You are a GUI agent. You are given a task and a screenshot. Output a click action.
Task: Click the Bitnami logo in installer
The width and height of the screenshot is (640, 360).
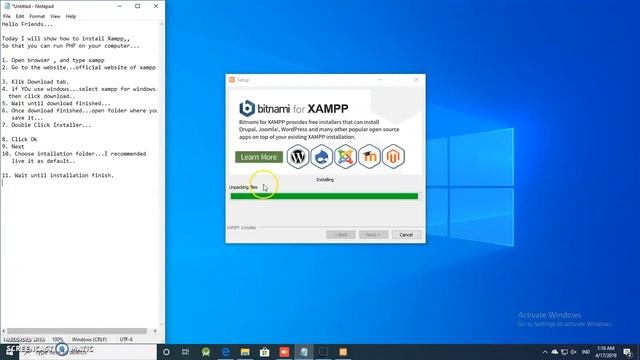tap(247, 109)
